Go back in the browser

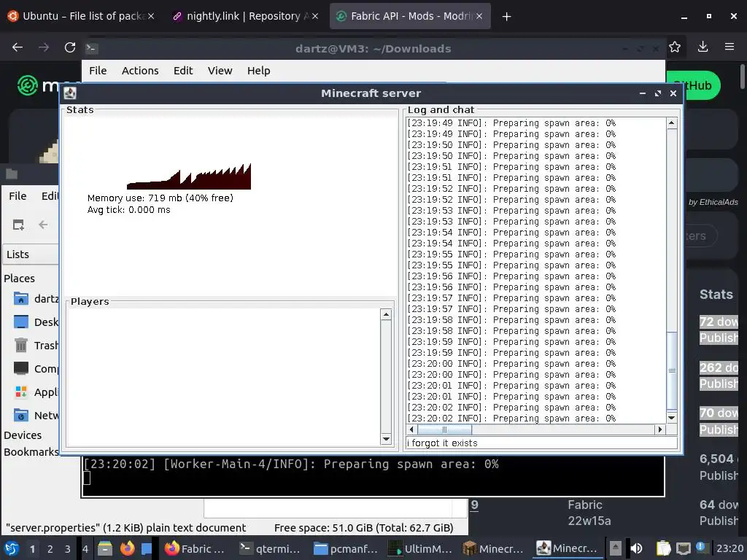pos(18,47)
